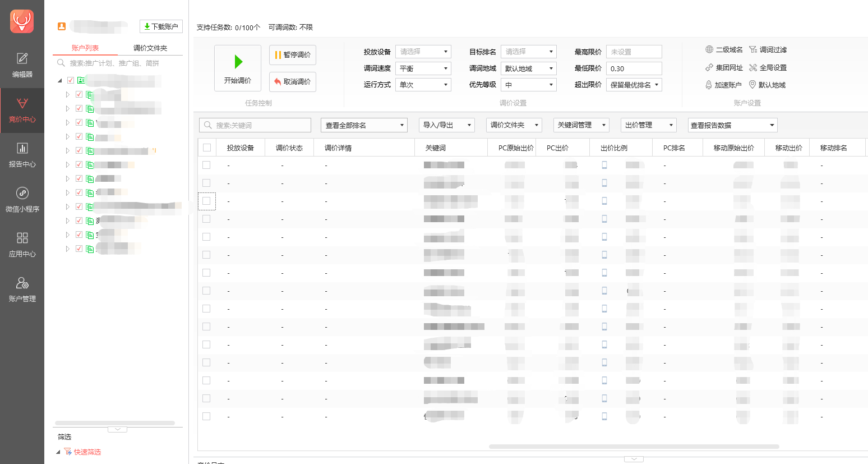Click the red deer app logo

pos(22,21)
